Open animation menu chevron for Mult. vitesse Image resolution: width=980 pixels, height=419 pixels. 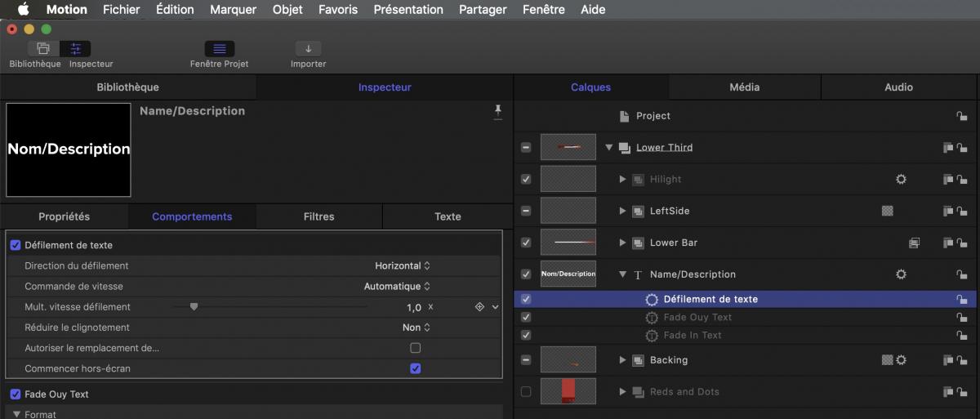point(495,307)
